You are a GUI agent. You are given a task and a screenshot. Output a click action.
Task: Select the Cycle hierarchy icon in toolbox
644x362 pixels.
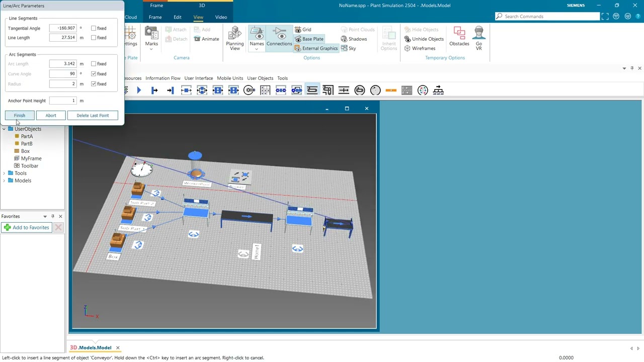click(x=438, y=90)
